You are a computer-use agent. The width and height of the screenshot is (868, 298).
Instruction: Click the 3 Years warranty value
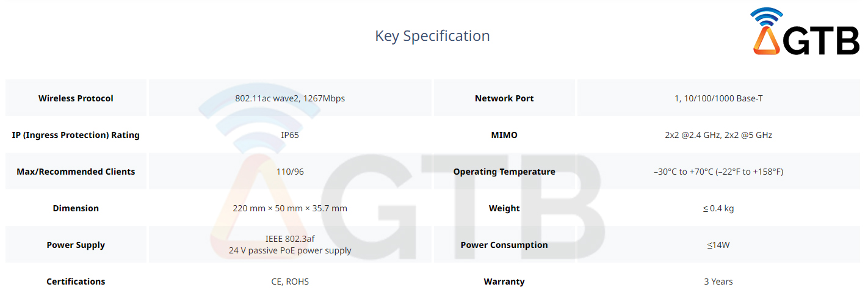pos(718,282)
